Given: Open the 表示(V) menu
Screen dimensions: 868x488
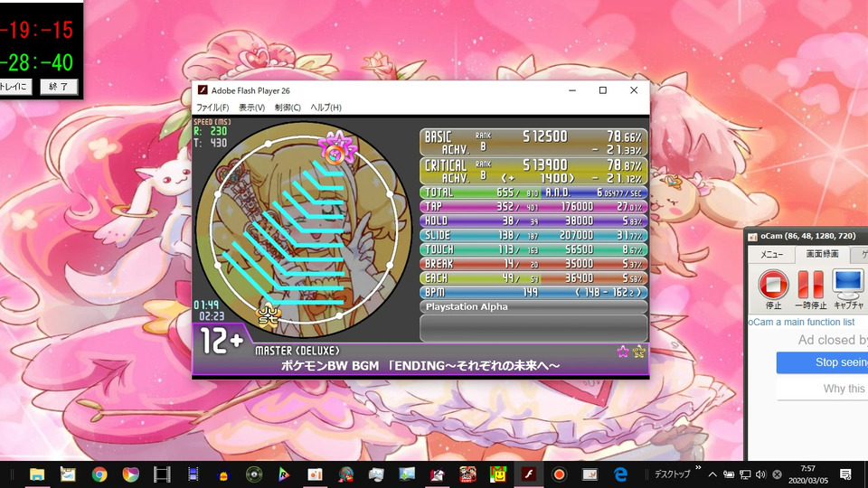Looking at the screenshot, I should (251, 108).
